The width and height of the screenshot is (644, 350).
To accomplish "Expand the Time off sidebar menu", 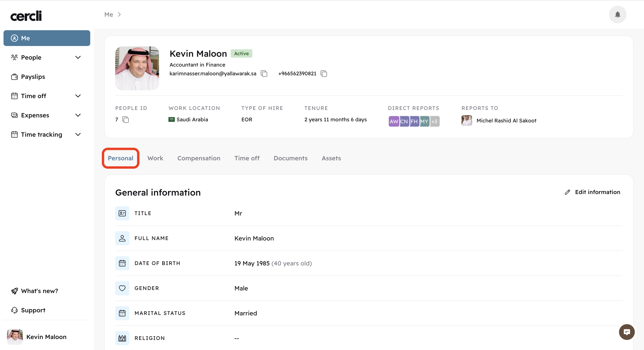I will pyautogui.click(x=78, y=96).
